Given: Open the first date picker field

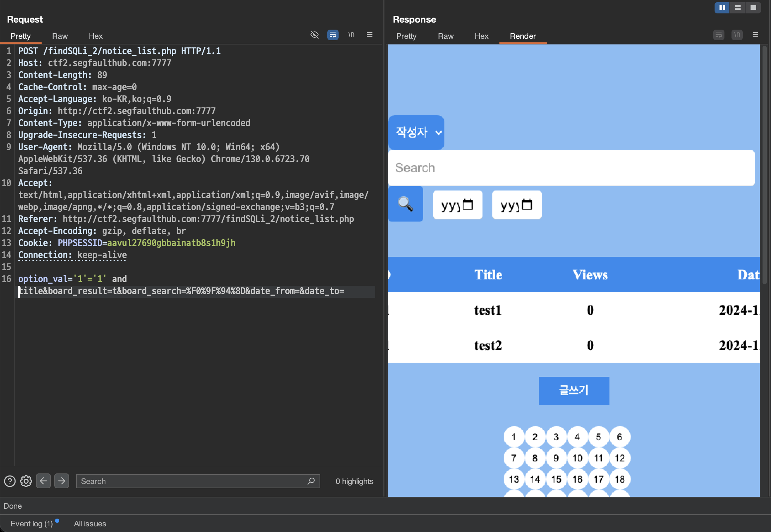Looking at the screenshot, I should (x=457, y=205).
